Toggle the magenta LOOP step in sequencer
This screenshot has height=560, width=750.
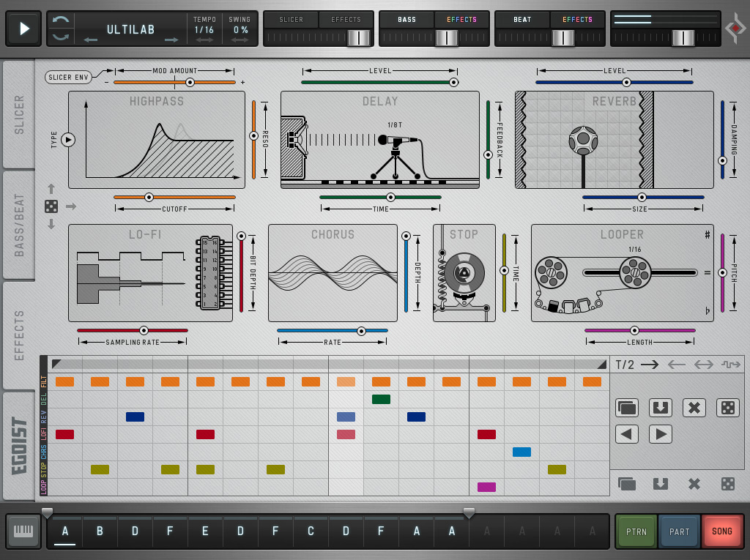coord(486,487)
